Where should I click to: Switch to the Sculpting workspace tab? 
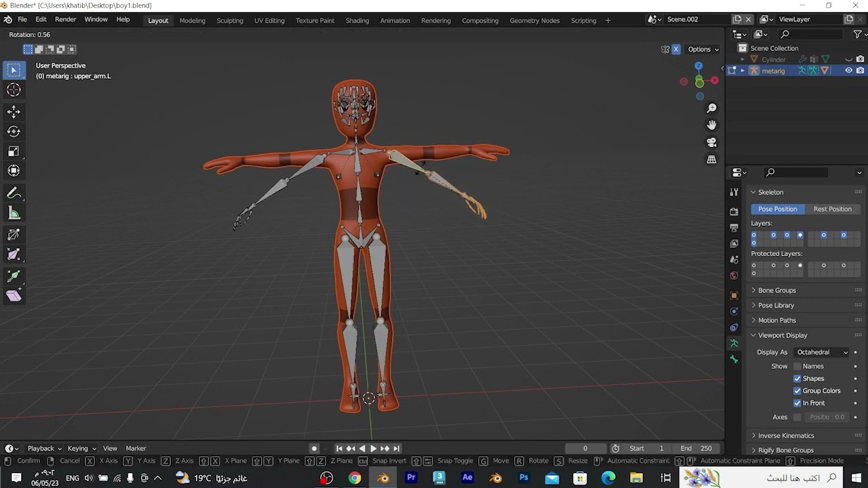tap(230, 20)
